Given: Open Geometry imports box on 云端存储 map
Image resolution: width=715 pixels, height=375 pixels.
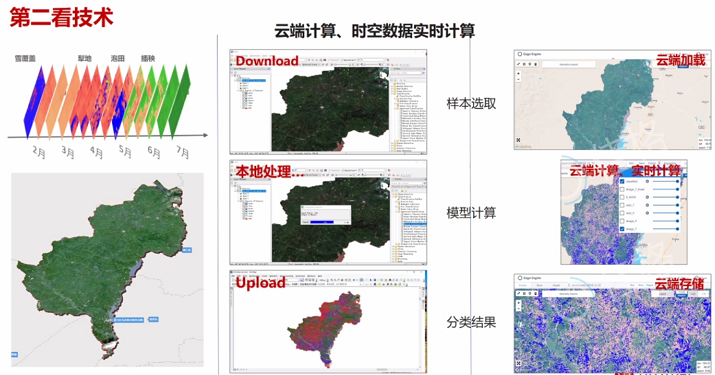Looking at the screenshot, I should click(568, 294).
